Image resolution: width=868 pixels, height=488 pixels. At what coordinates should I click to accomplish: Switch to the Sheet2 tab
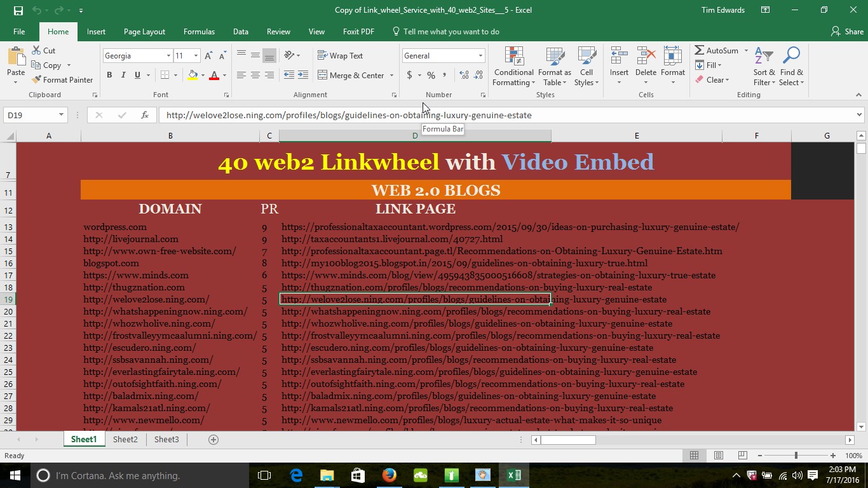pos(125,439)
